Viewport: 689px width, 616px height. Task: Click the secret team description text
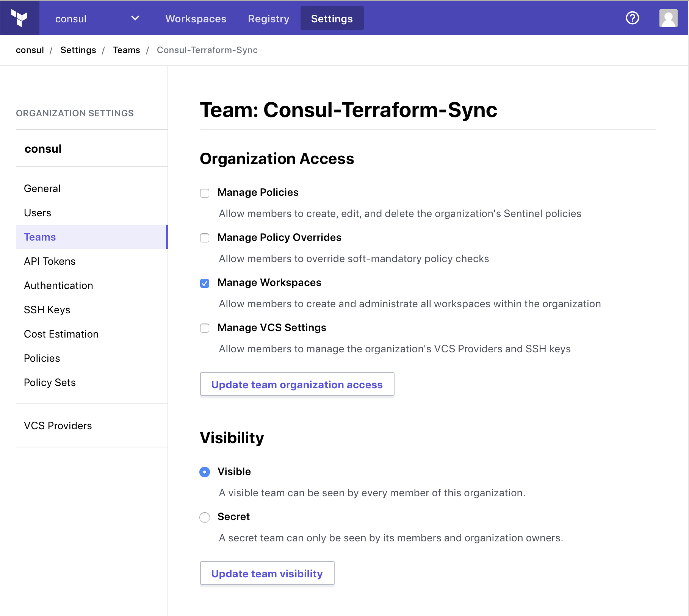[391, 538]
